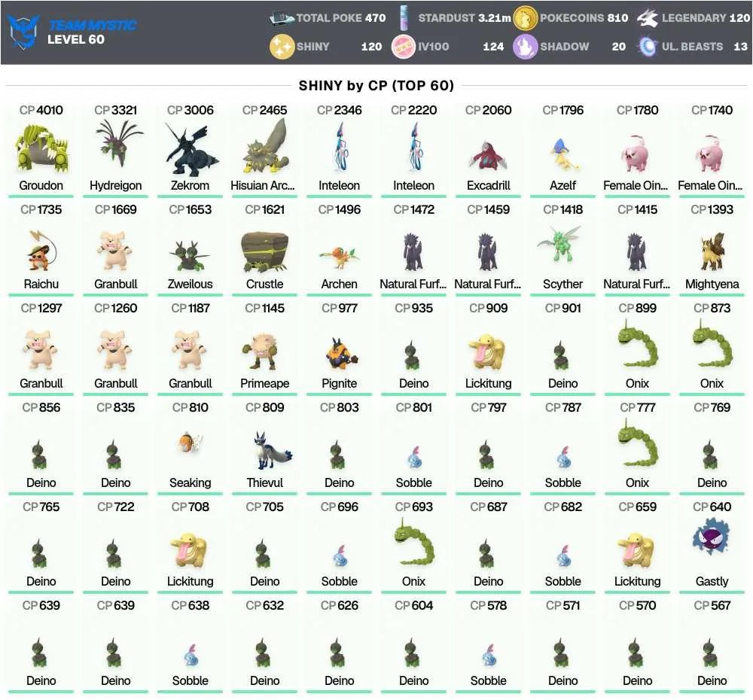Select the Zweilous sprite
Viewport: 753px width, 700px height.
click(191, 256)
